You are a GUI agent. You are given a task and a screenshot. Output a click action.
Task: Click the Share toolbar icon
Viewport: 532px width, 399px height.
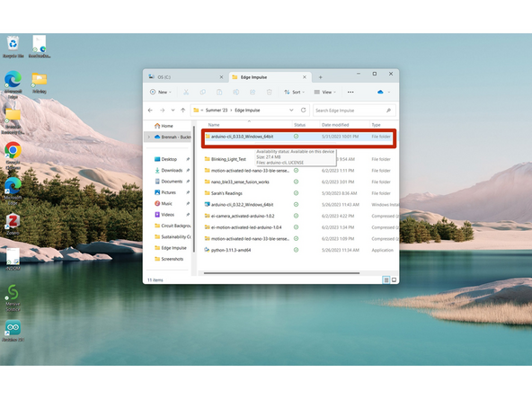(x=253, y=92)
